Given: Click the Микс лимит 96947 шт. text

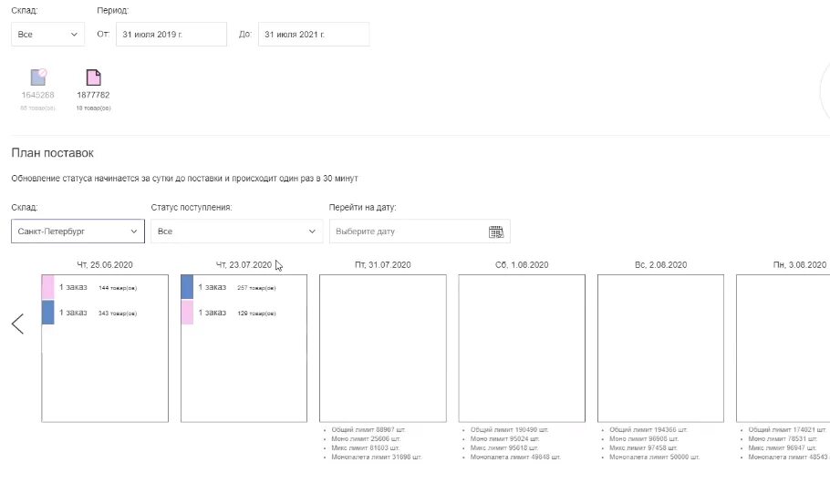Looking at the screenshot, I should [x=783, y=447].
